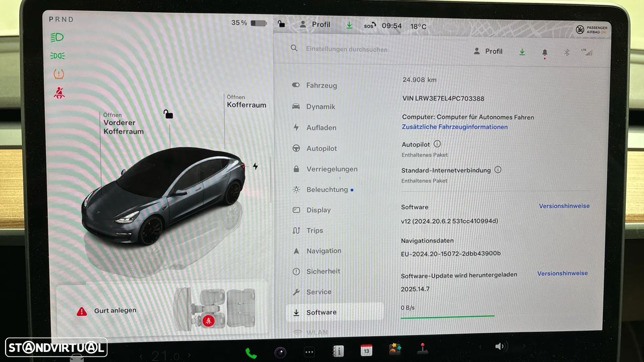The image size is (644, 362).
Task: Tap the navigation data version text
Action: click(450, 254)
